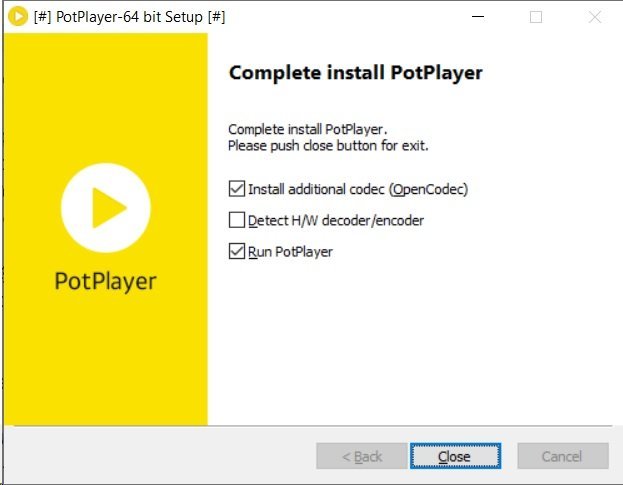Click the non-bold "Complete install PotPlayer." line
The height and width of the screenshot is (485, 623).
click(x=307, y=130)
